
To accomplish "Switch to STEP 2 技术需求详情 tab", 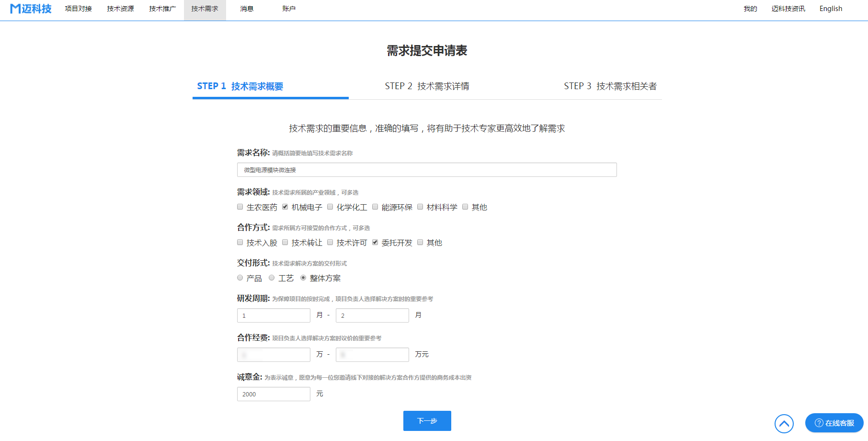I will pos(427,86).
